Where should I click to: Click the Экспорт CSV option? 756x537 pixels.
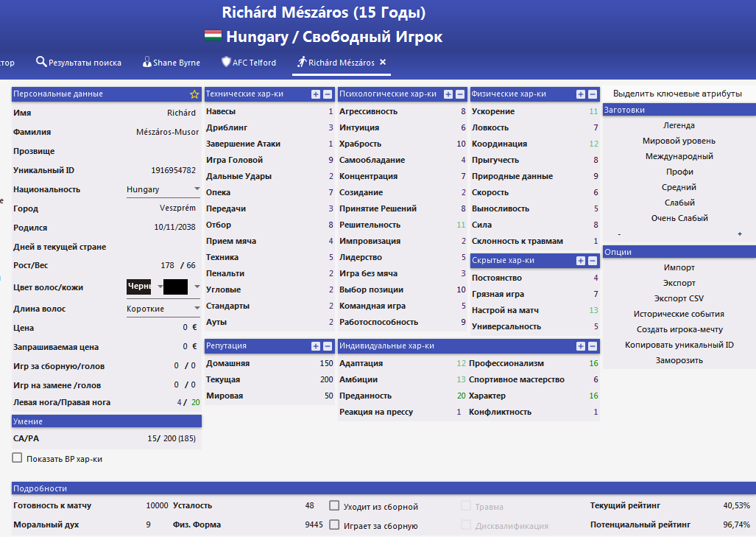coord(679,298)
